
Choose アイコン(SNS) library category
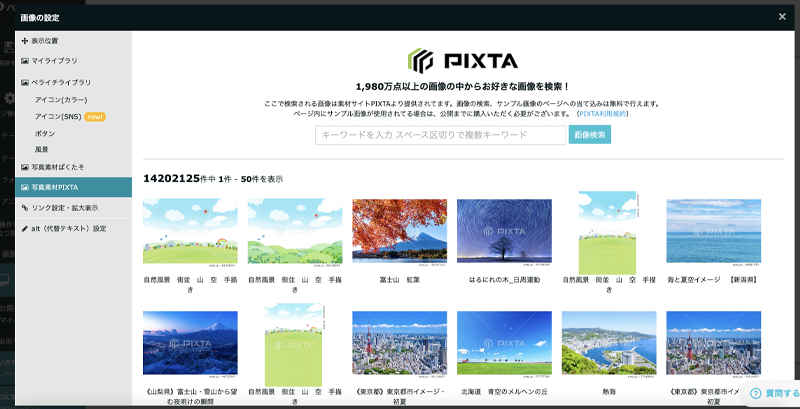coord(59,117)
